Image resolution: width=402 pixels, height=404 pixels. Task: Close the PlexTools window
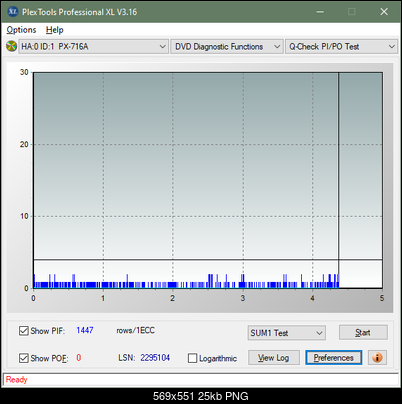tap(384, 12)
